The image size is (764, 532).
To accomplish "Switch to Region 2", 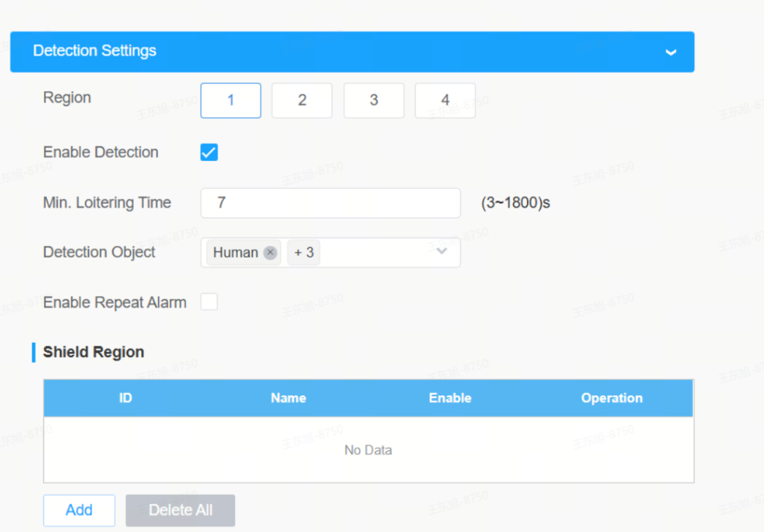I will coord(302,100).
